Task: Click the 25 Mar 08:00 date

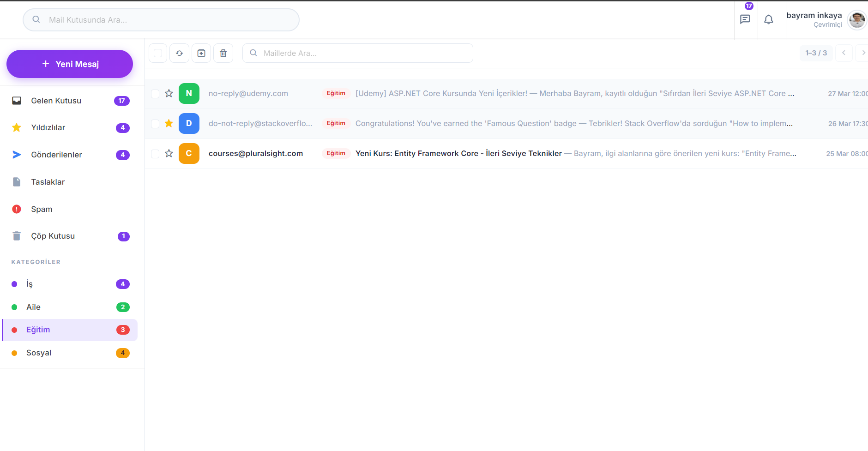Action: (847, 154)
